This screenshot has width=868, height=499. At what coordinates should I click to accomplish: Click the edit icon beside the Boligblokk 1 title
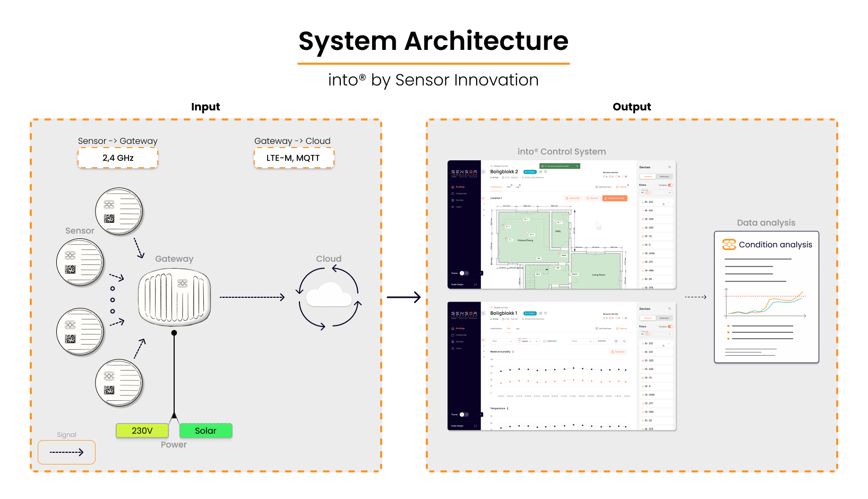click(x=540, y=313)
